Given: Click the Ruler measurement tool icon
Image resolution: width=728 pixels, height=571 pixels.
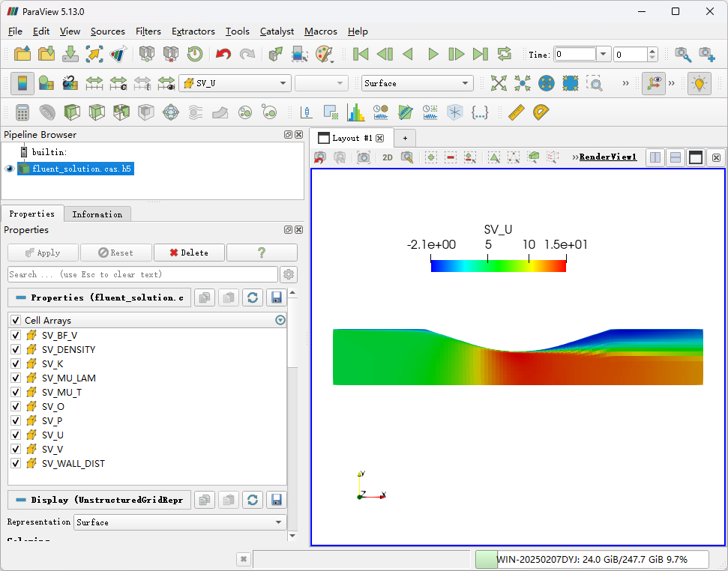Looking at the screenshot, I should pos(516,112).
